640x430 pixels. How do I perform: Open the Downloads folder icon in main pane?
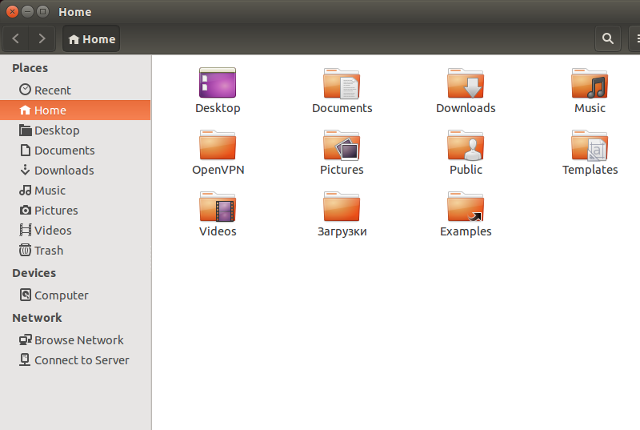[466, 83]
